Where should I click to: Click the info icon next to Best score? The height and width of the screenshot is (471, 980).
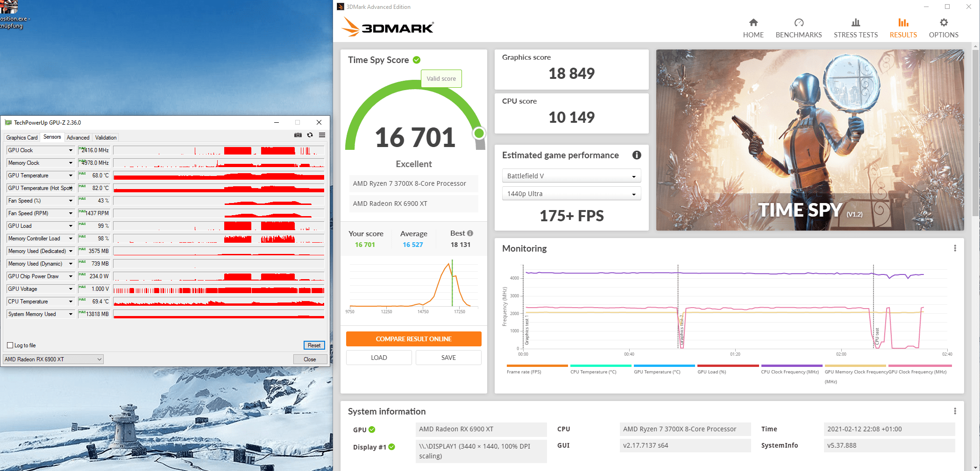470,233
